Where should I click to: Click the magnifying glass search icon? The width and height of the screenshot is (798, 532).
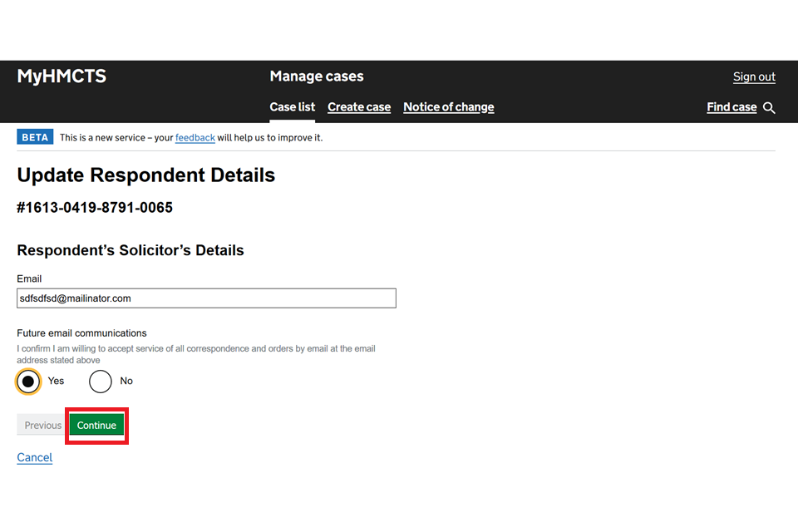tap(769, 108)
